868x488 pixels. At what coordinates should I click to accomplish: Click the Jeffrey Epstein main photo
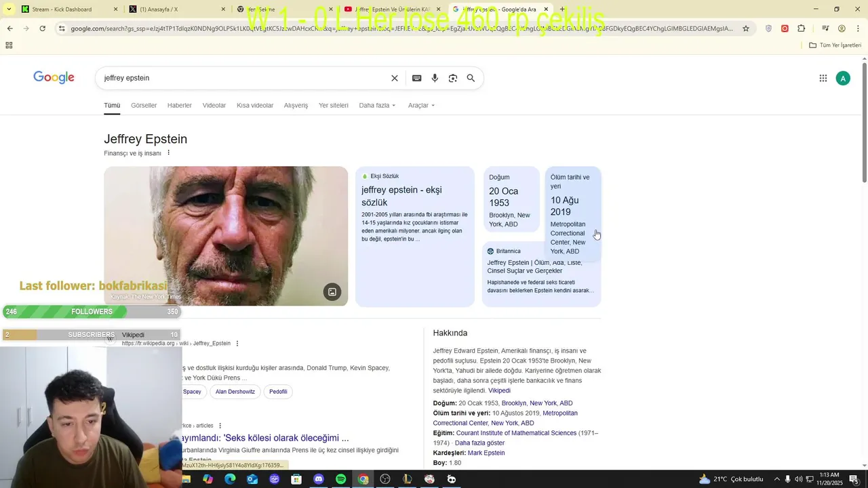click(226, 236)
